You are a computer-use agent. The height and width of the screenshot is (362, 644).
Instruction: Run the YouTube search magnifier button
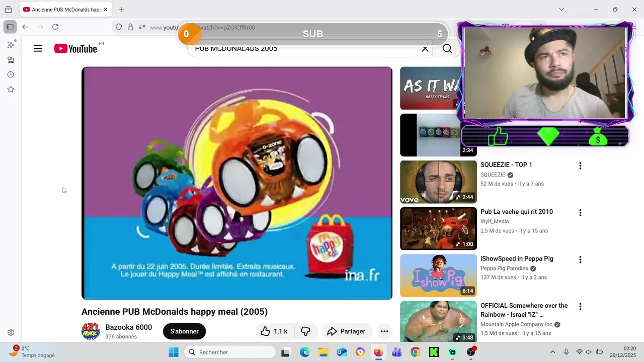click(447, 49)
